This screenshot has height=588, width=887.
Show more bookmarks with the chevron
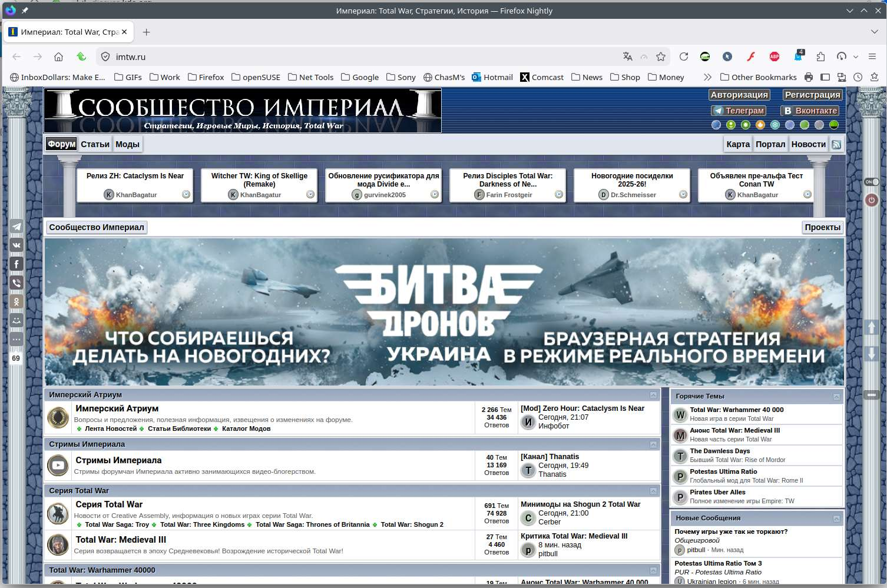click(x=707, y=77)
